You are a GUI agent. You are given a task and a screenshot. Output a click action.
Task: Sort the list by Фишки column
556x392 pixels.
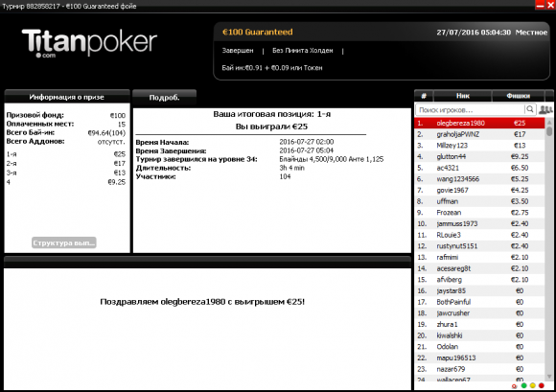click(x=518, y=96)
